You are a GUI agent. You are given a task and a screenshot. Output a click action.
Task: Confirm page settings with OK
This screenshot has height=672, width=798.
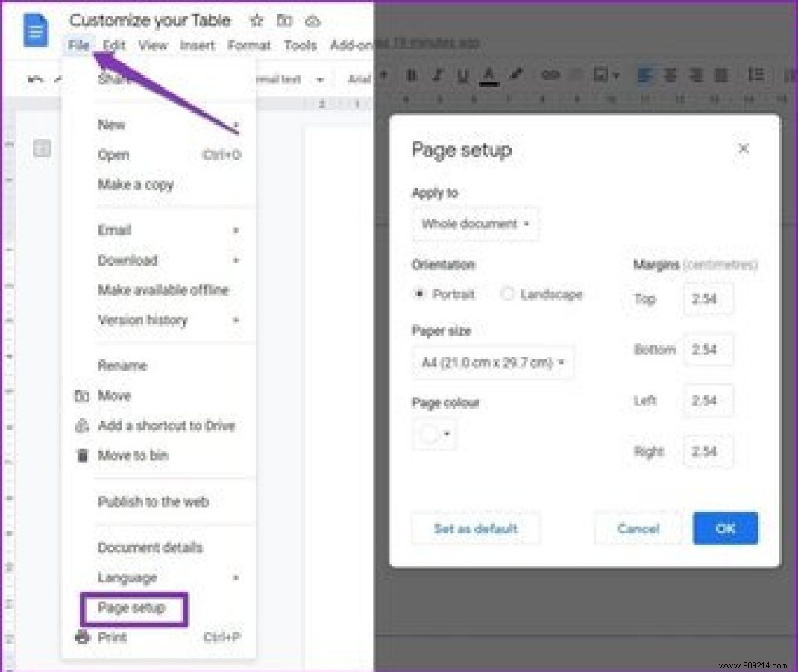[x=725, y=529]
